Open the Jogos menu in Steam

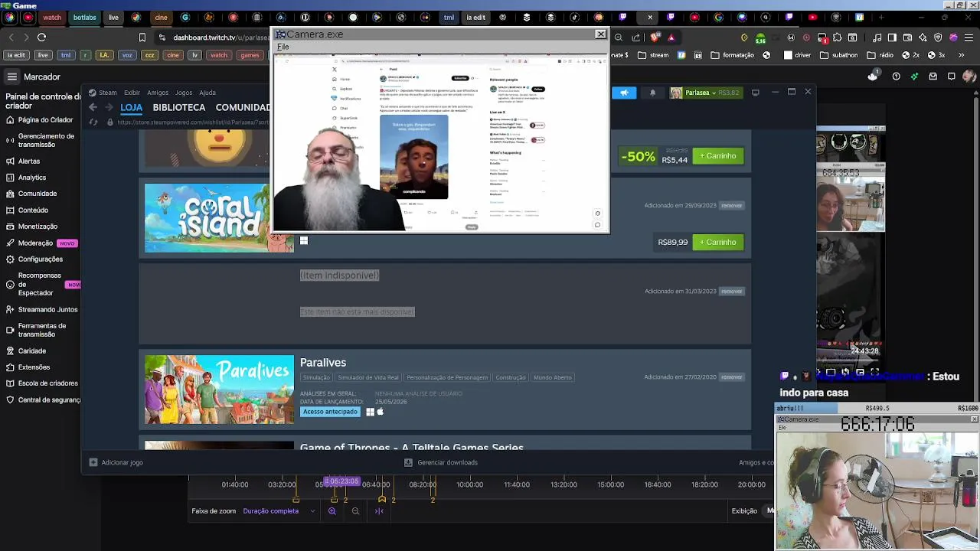184,93
